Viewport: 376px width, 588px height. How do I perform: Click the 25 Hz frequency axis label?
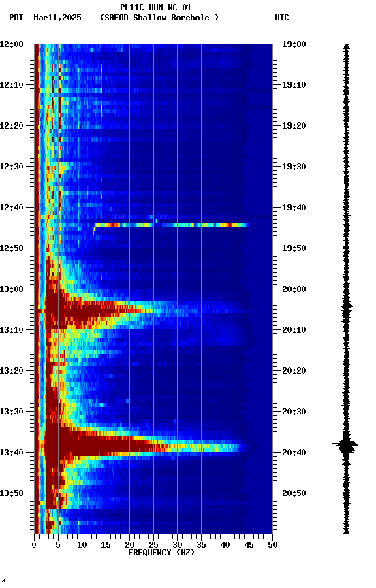[153, 545]
